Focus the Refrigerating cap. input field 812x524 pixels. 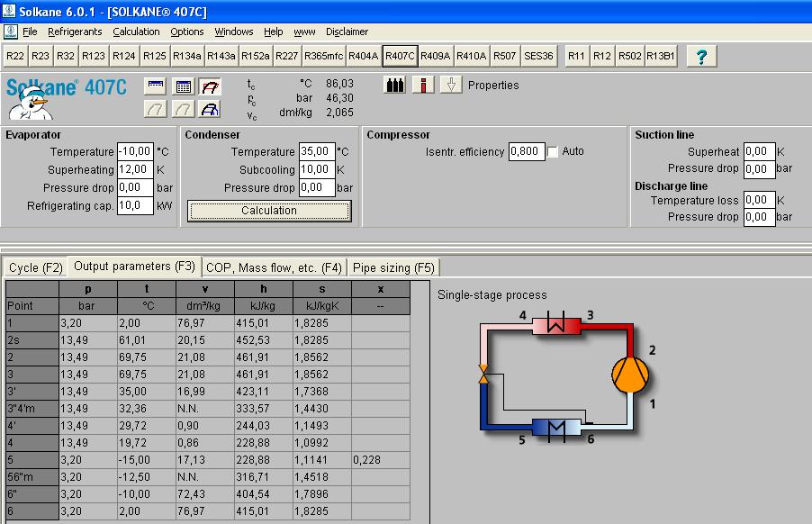135,205
